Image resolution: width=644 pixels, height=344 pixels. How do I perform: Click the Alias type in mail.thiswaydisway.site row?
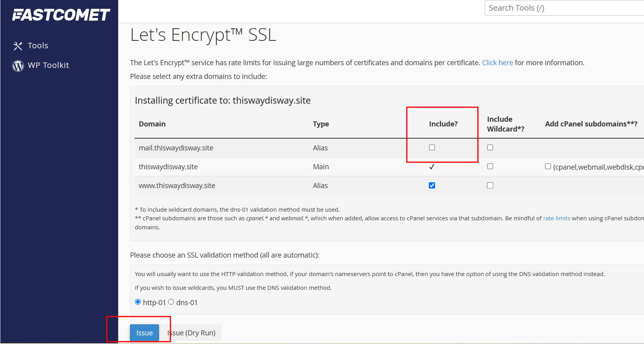point(320,148)
